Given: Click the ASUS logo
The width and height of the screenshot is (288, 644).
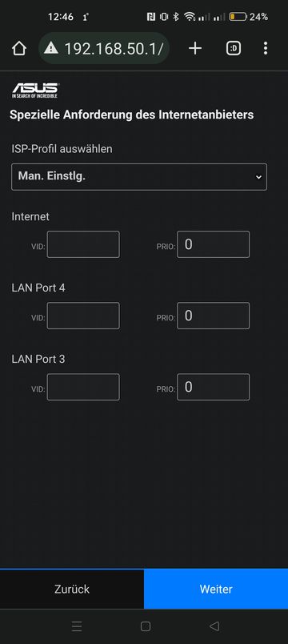Looking at the screenshot, I should [35, 91].
